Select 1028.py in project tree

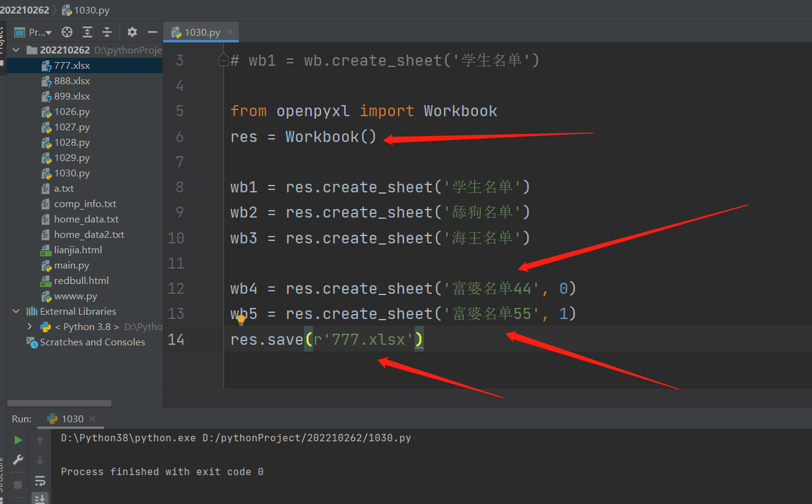click(x=85, y=142)
